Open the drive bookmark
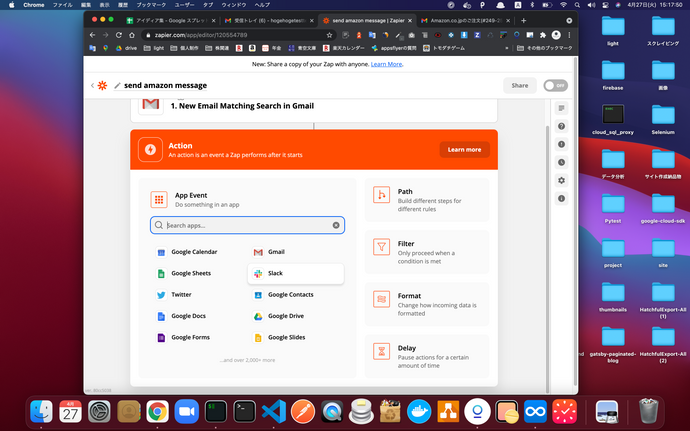The height and width of the screenshot is (431, 690). tap(126, 48)
